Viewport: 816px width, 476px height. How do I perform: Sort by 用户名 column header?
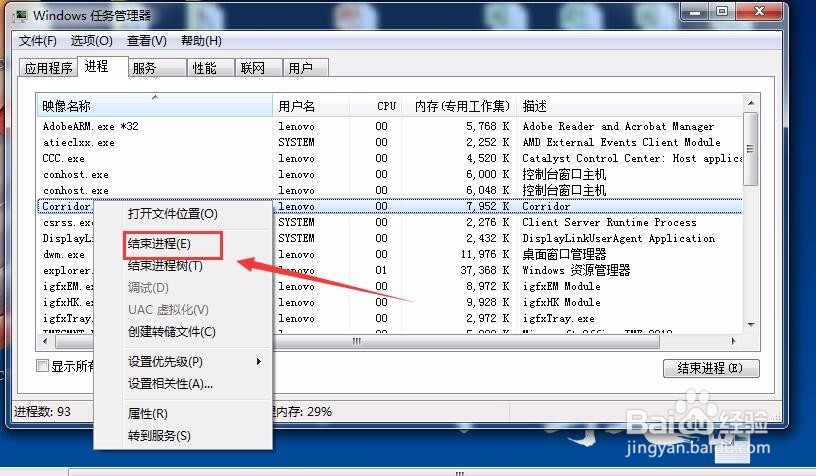coord(311,106)
